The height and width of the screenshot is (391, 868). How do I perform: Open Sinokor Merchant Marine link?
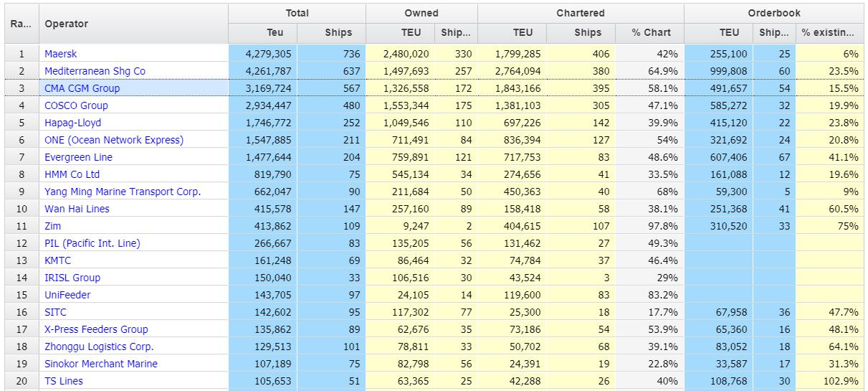coord(101,364)
